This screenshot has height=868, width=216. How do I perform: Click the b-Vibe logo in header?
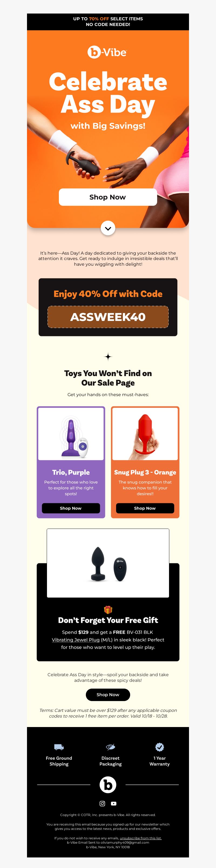[x=107, y=52]
